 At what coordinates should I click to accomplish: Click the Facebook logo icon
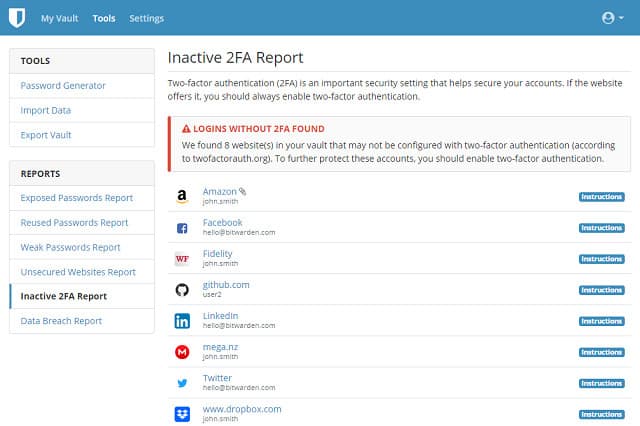tap(182, 228)
